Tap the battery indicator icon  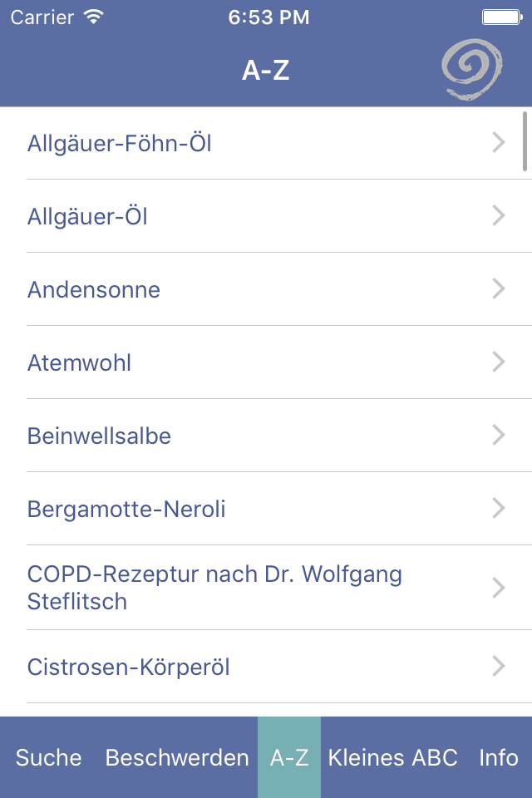click(x=501, y=17)
